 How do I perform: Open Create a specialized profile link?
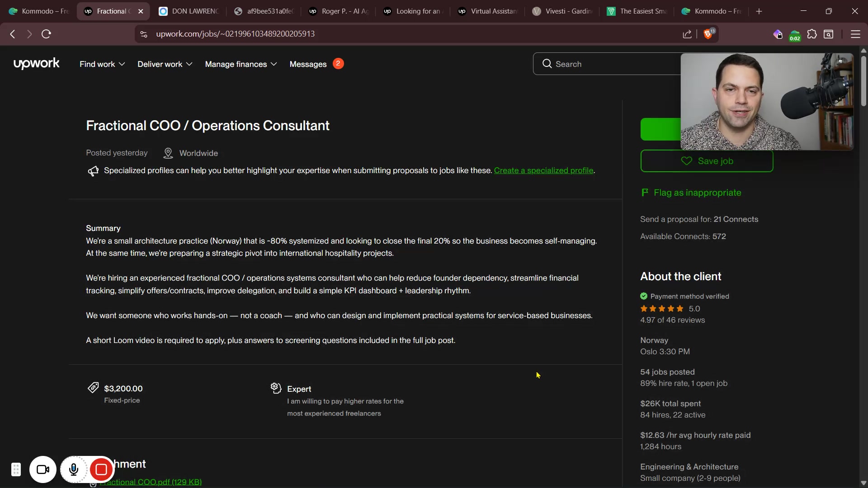coord(543,171)
